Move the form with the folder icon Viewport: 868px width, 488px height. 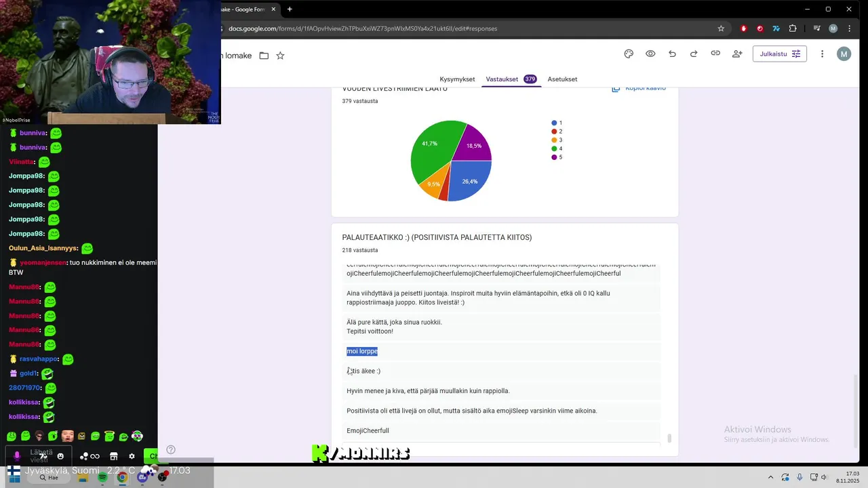pyautogui.click(x=264, y=56)
